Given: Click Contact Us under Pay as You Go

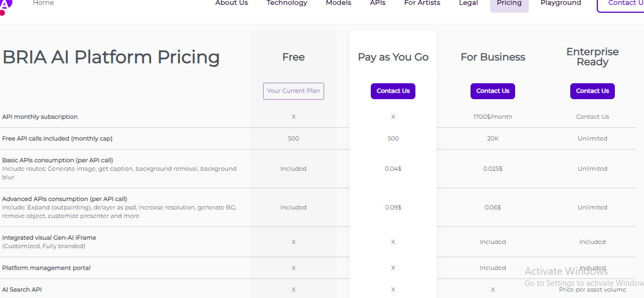Looking at the screenshot, I should click(x=393, y=91).
